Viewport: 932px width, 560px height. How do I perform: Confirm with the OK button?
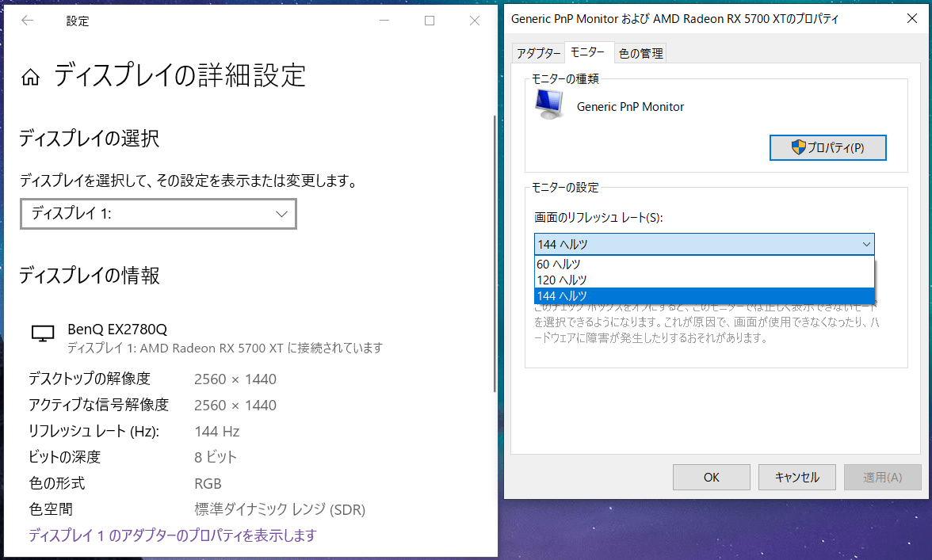click(712, 477)
